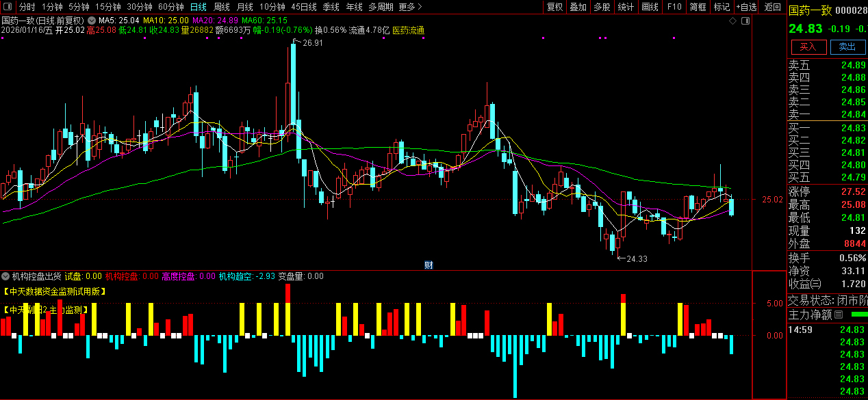Click the 交易状态 status line

tap(828, 301)
